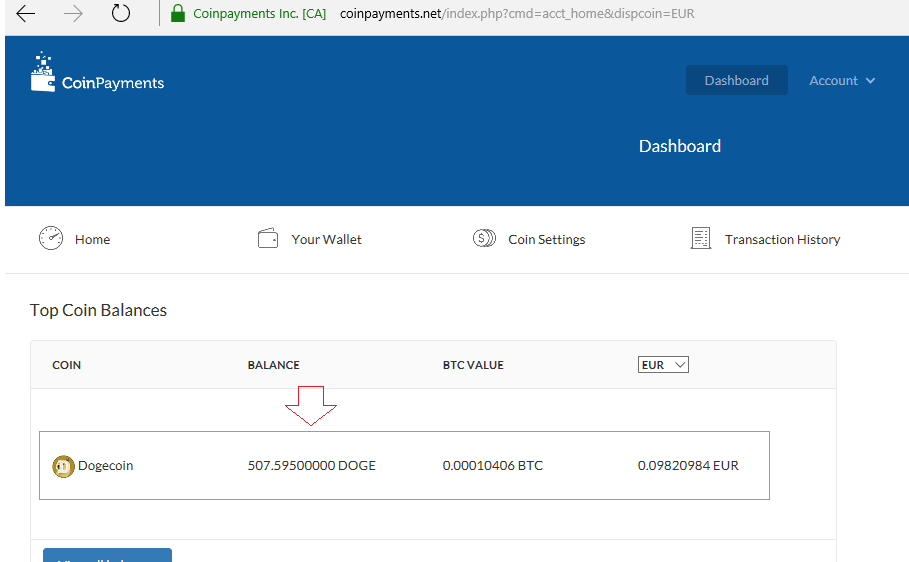Click the 0.00010406 BTC value
The height and width of the screenshot is (562, 909).
click(x=493, y=466)
